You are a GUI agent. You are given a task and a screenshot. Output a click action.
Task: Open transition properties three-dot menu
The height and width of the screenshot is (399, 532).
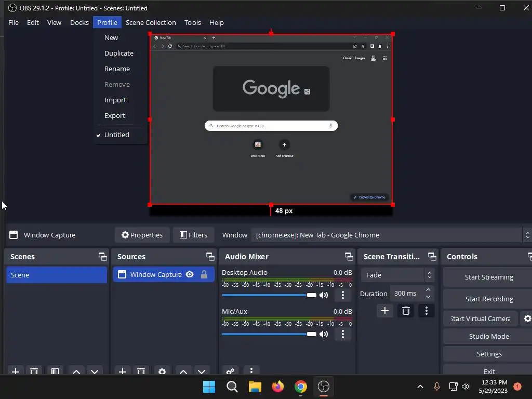pyautogui.click(x=427, y=311)
